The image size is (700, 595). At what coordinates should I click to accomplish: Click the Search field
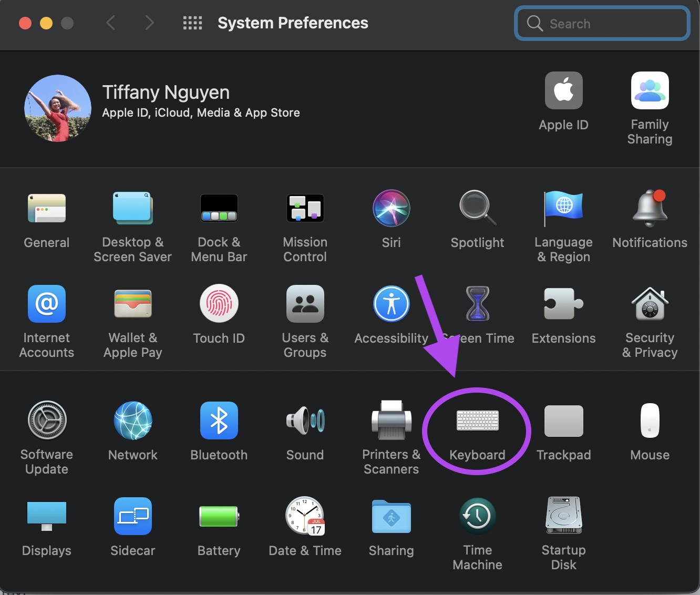click(602, 24)
